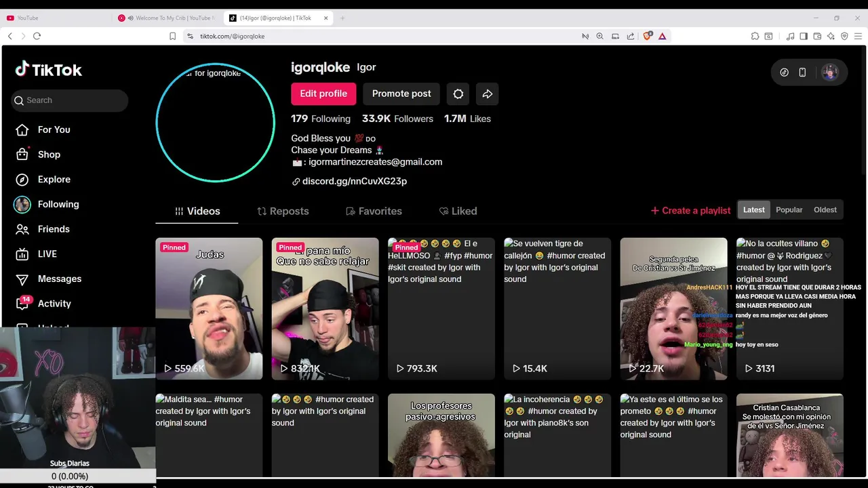
Task: Click Create a playlist
Action: pos(690,211)
